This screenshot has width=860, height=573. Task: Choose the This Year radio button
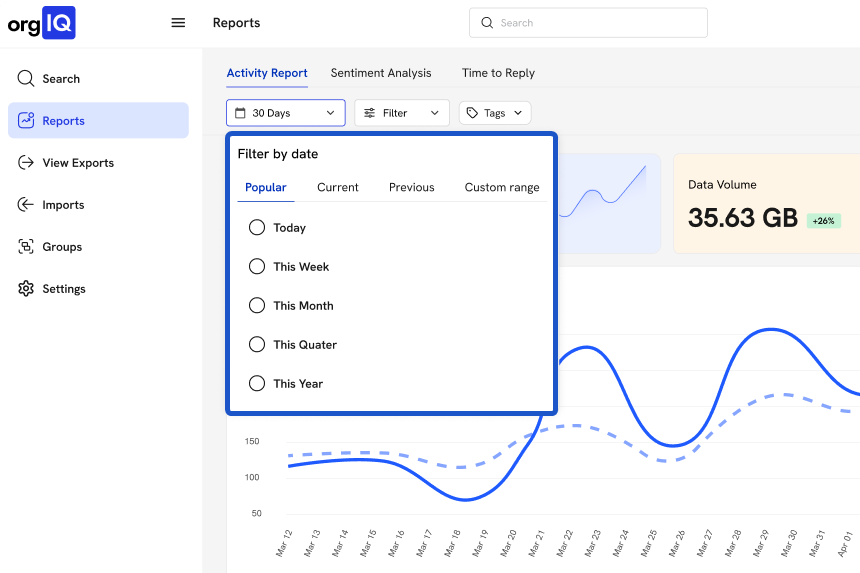[257, 384]
